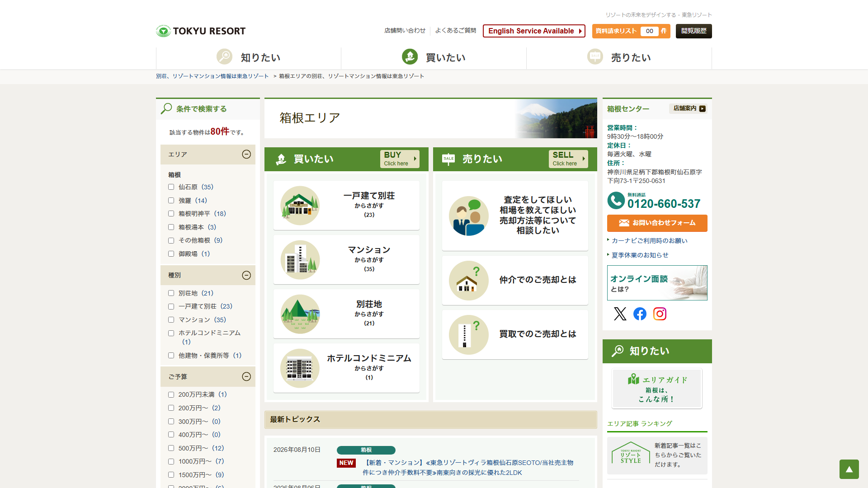Check the 箱根明神平 (18) checkbox
The width and height of the screenshot is (868, 488).
[171, 214]
